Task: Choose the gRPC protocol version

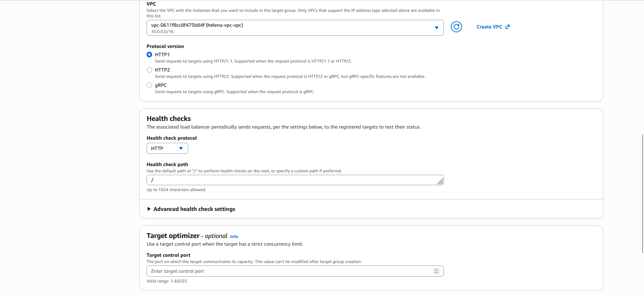Action: click(149, 85)
